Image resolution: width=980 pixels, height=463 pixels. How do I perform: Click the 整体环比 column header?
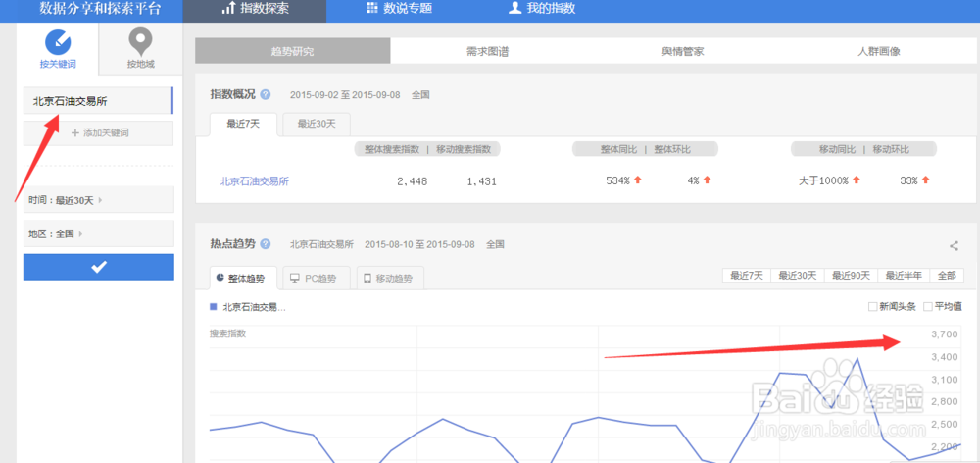pos(672,149)
